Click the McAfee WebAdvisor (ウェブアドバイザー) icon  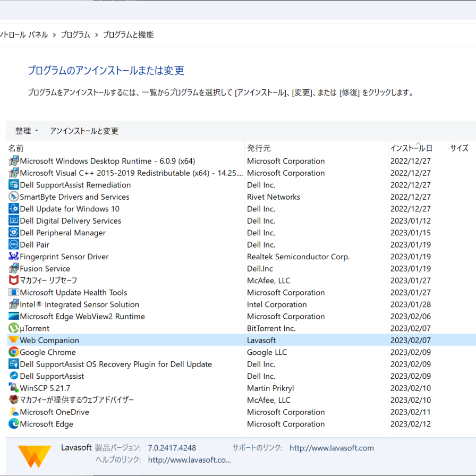pos(14,400)
